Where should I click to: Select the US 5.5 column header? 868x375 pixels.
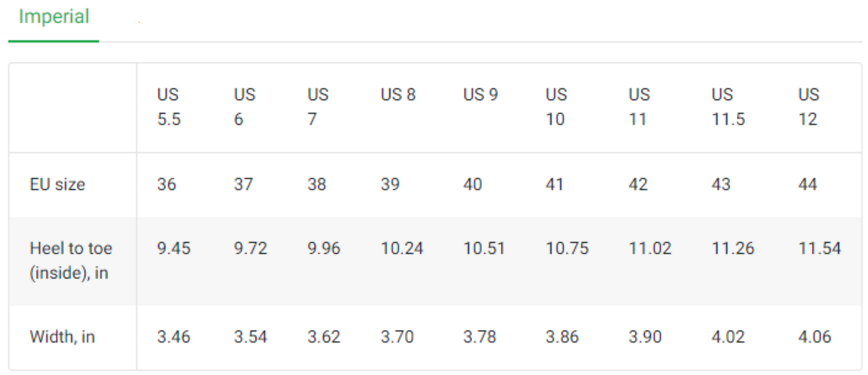[169, 106]
